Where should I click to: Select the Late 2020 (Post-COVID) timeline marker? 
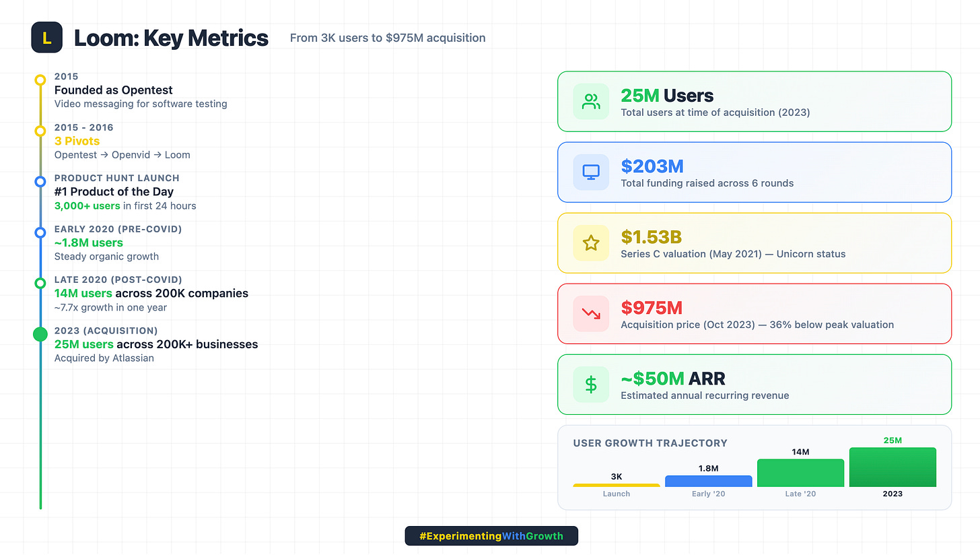[40, 283]
